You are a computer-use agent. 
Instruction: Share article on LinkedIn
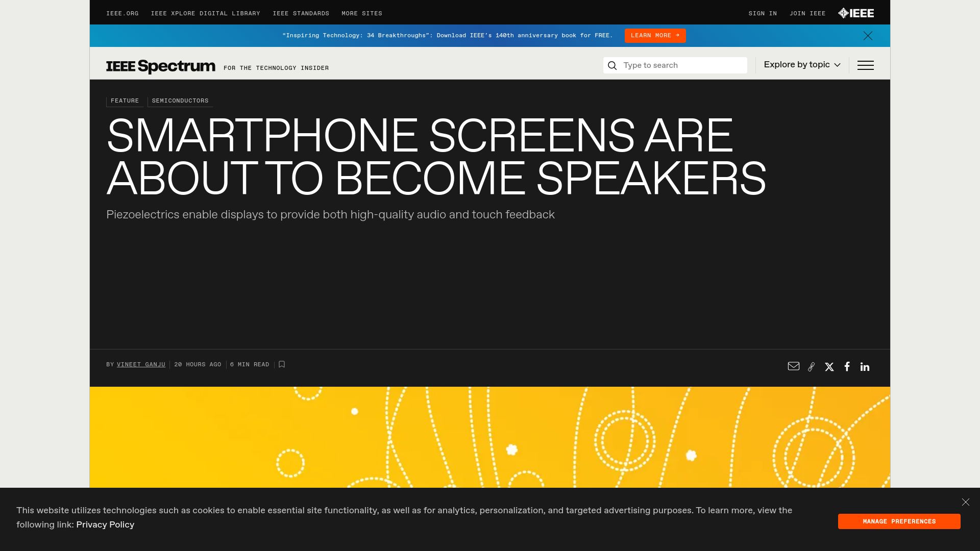[865, 367]
